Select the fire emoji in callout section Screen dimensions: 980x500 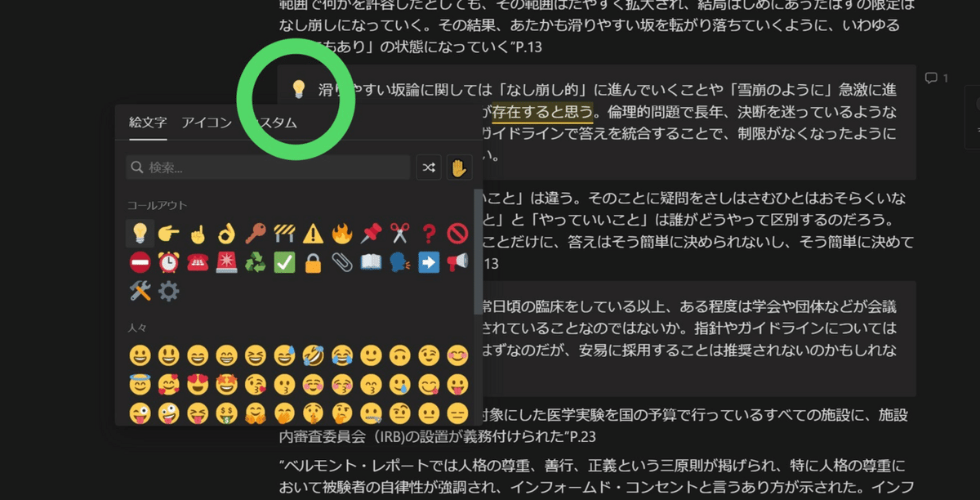pos(341,234)
